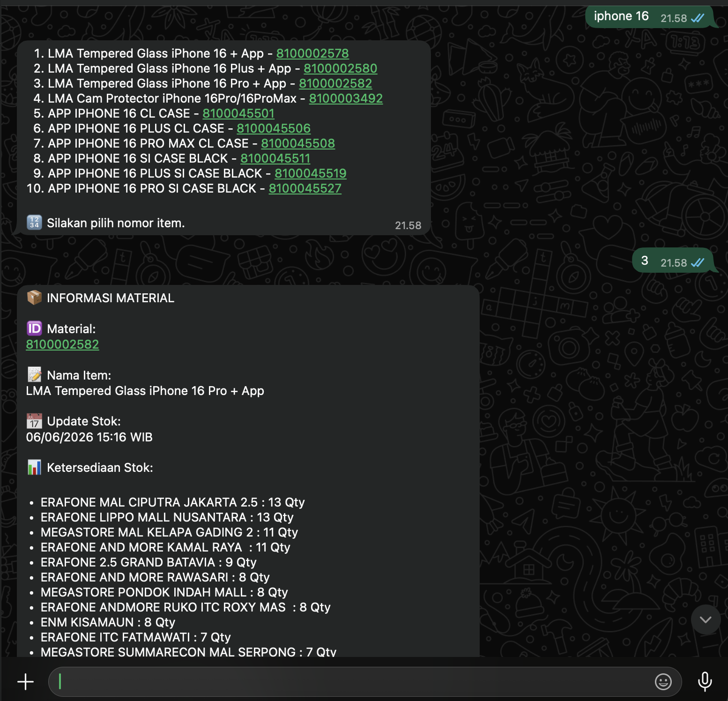This screenshot has width=728, height=701.
Task: Click link 8100045501 for CL CASE
Action: pos(238,113)
